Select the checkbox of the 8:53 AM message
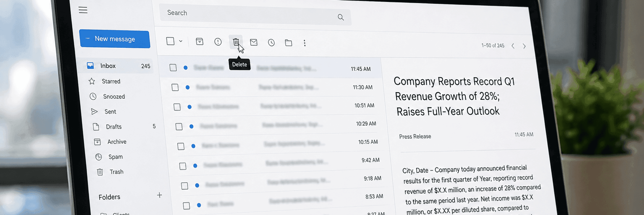This screenshot has width=644, height=215. (186, 205)
